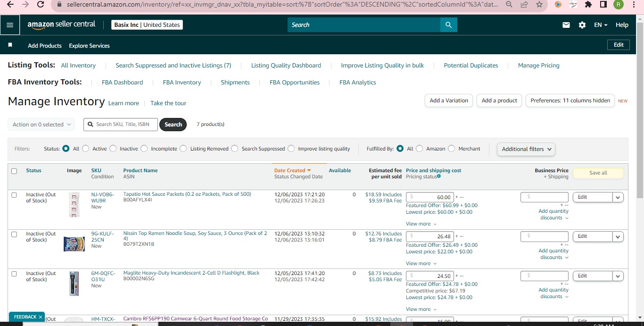
Task: Open Preferences: 11 columns hidden
Action: click(x=570, y=100)
